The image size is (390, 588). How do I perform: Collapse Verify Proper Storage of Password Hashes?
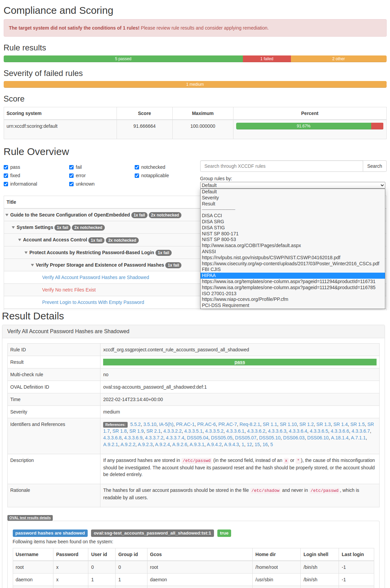(33, 265)
